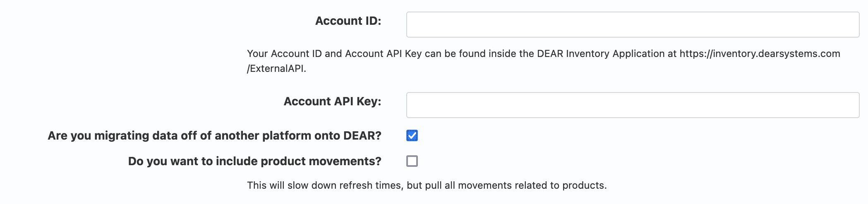Enable the include product movements checkbox

tap(412, 161)
